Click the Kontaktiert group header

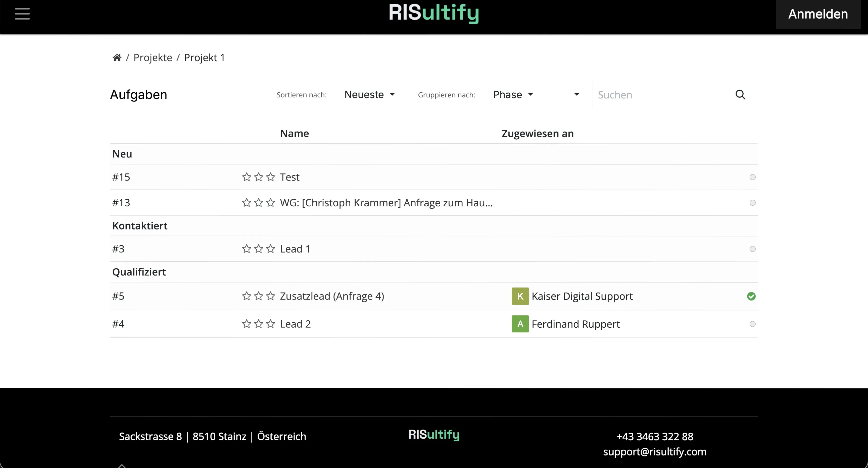[140, 225]
